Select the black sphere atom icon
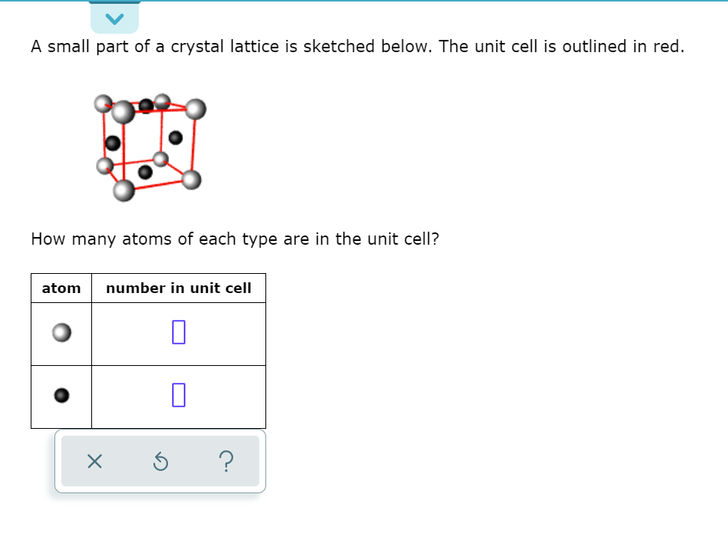The width and height of the screenshot is (728, 560). pyautogui.click(x=60, y=395)
